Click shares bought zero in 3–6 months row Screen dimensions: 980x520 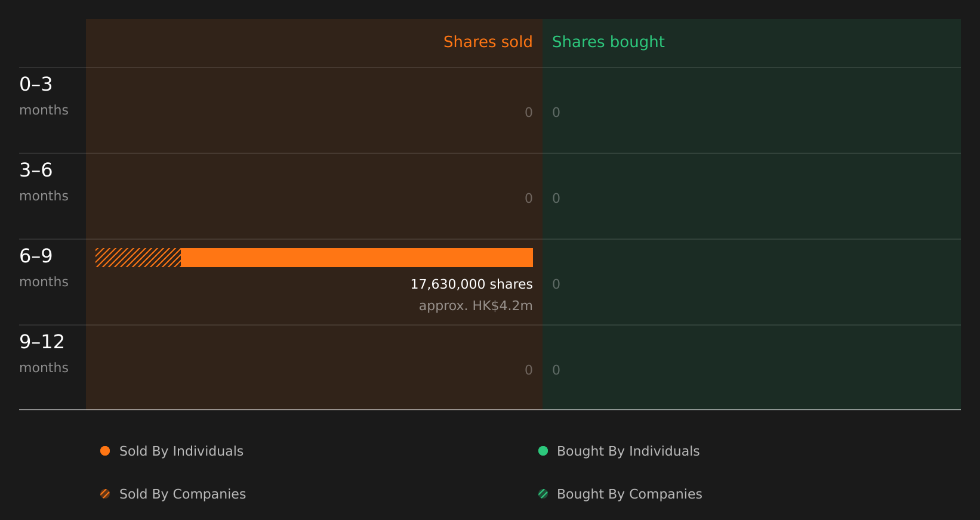(x=556, y=199)
